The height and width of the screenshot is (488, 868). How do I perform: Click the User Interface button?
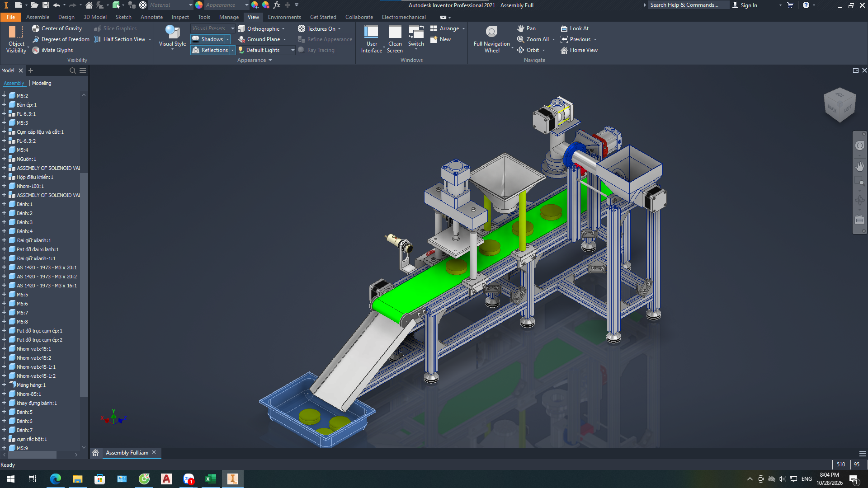[372, 39]
